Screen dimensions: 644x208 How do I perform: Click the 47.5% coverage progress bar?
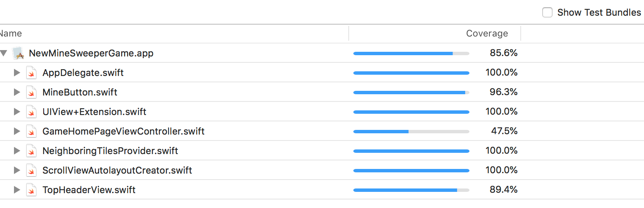coord(411,132)
